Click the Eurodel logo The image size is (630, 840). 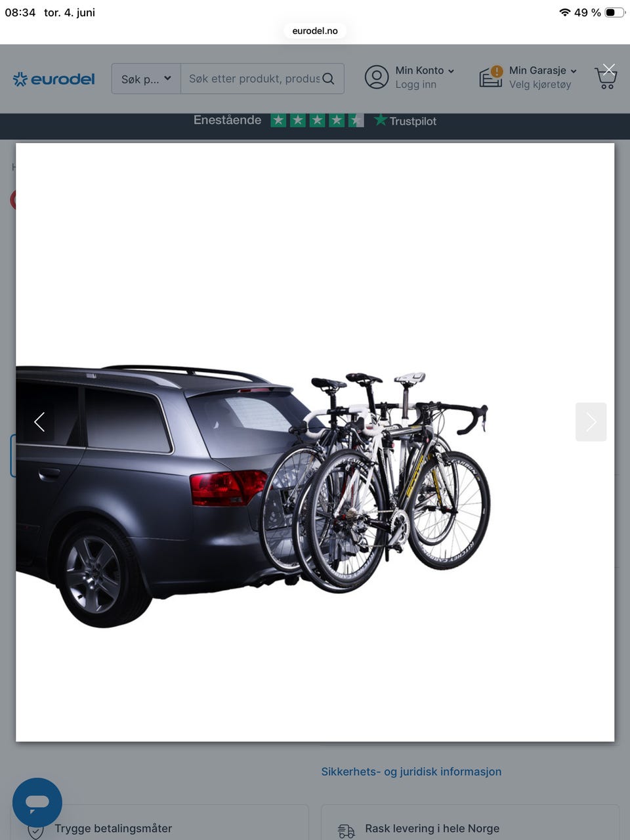[54, 79]
